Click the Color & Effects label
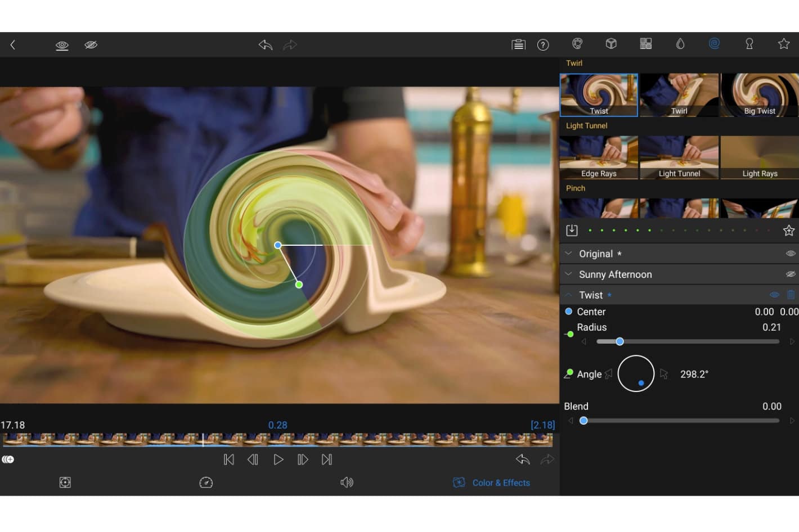 [501, 483]
